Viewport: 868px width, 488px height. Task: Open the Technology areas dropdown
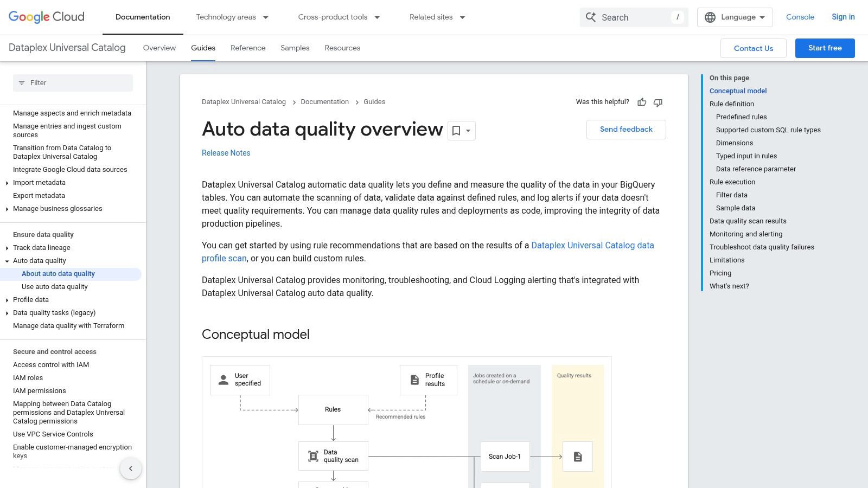pyautogui.click(x=232, y=17)
